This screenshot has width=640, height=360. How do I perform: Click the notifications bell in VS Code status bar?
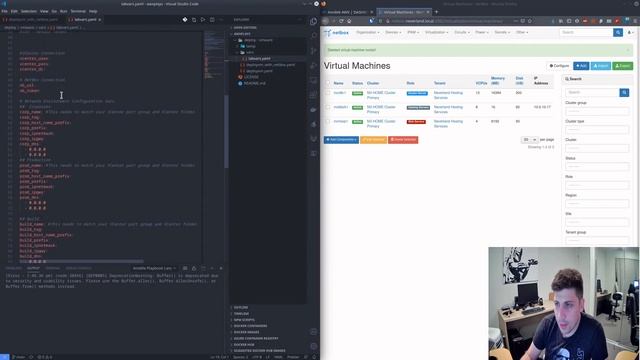tap(313, 357)
